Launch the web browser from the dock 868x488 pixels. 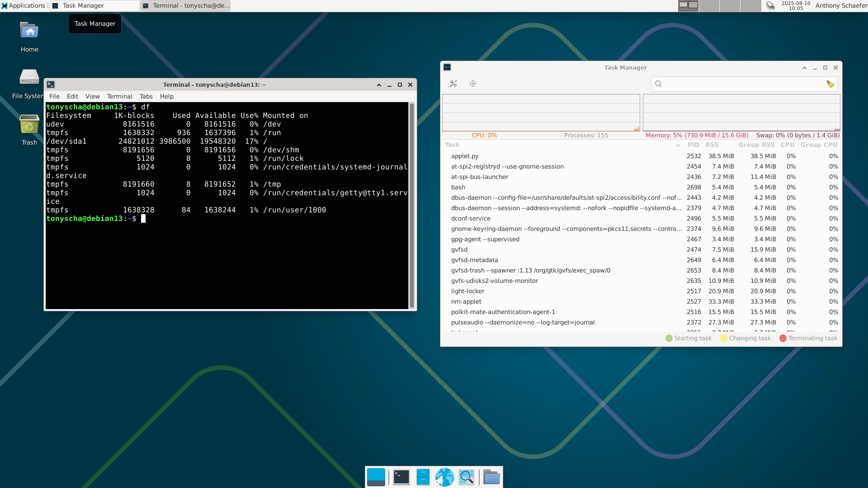click(445, 477)
